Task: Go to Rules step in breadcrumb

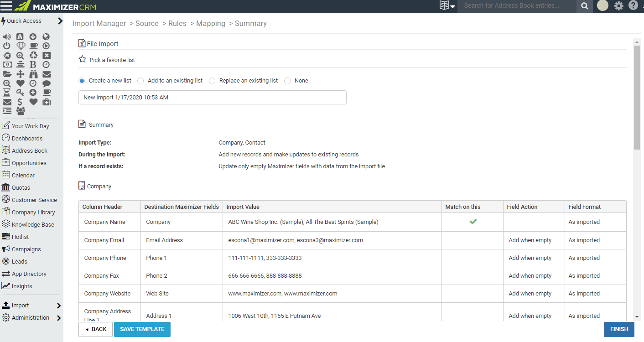Action: pyautogui.click(x=177, y=24)
